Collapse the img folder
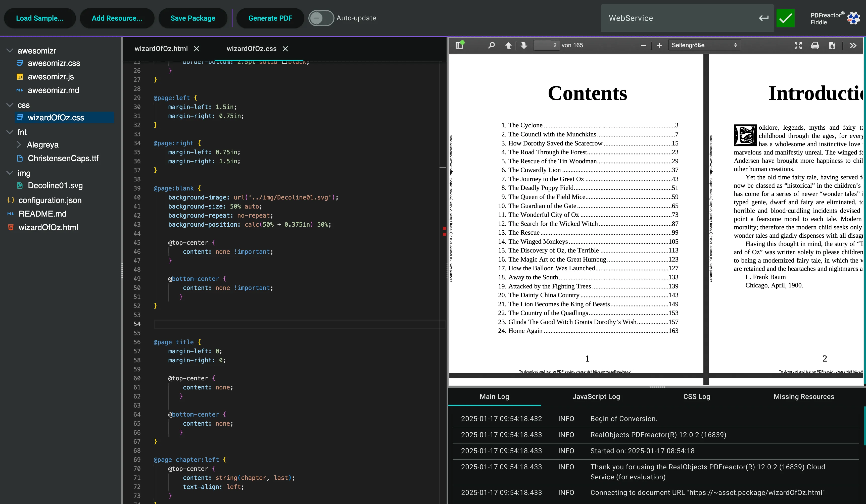The height and width of the screenshot is (504, 866). (x=10, y=173)
